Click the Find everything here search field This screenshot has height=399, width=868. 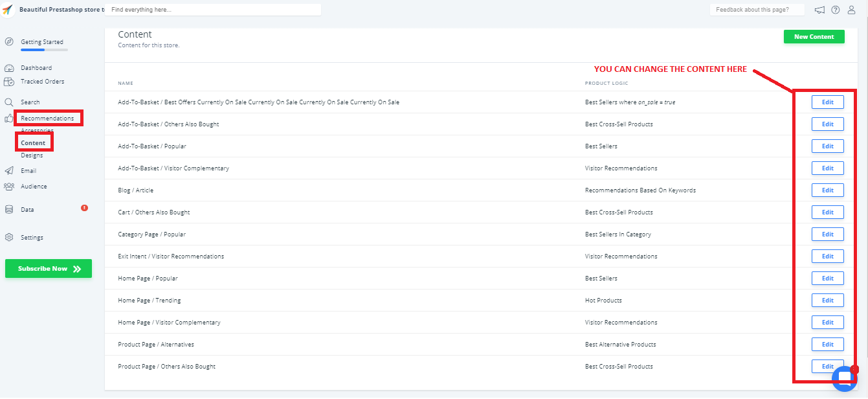(x=214, y=10)
